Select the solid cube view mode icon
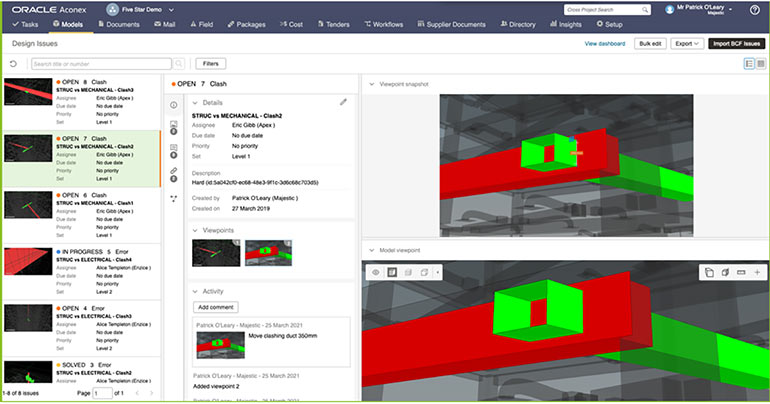The width and height of the screenshot is (770, 404). click(x=408, y=272)
